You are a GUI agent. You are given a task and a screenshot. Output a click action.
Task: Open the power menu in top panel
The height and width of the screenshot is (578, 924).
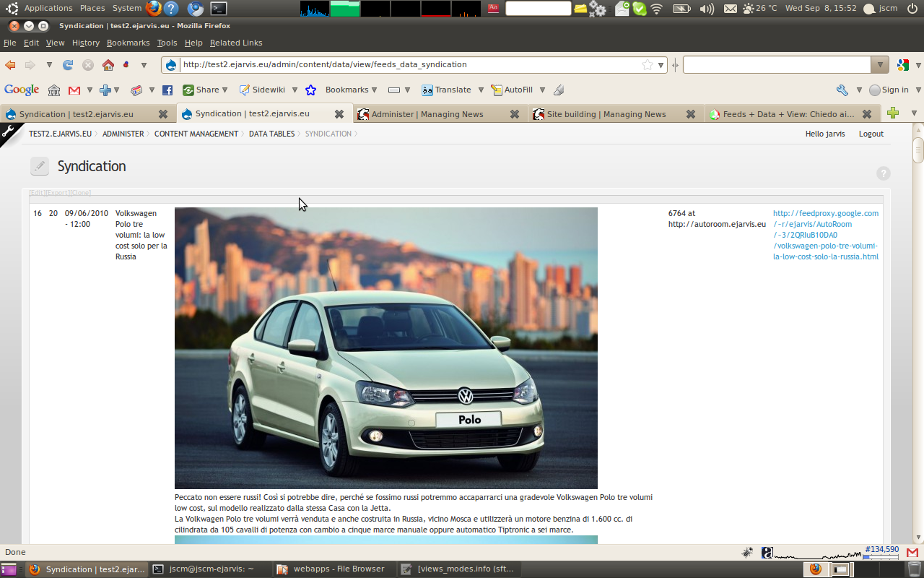912,9
